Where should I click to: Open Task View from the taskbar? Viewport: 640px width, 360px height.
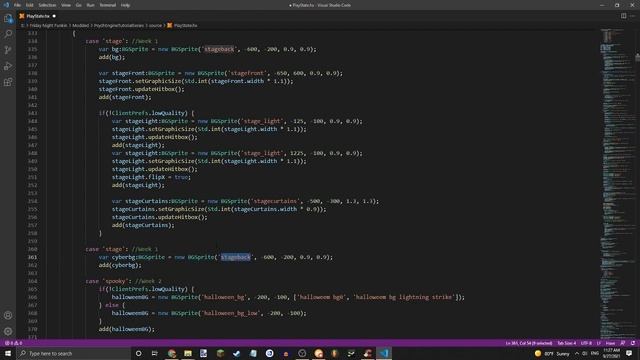[x=155, y=353]
